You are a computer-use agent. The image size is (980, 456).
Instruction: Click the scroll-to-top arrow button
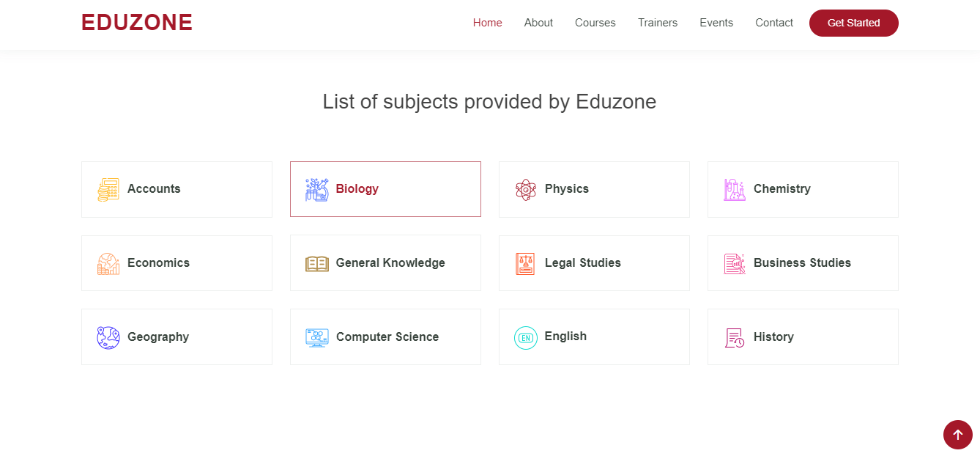[x=958, y=435]
